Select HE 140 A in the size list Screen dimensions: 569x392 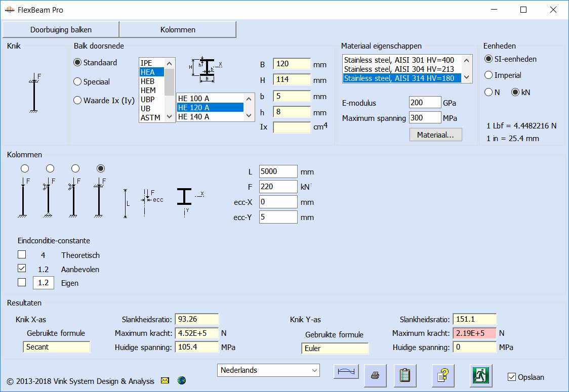[x=210, y=117]
